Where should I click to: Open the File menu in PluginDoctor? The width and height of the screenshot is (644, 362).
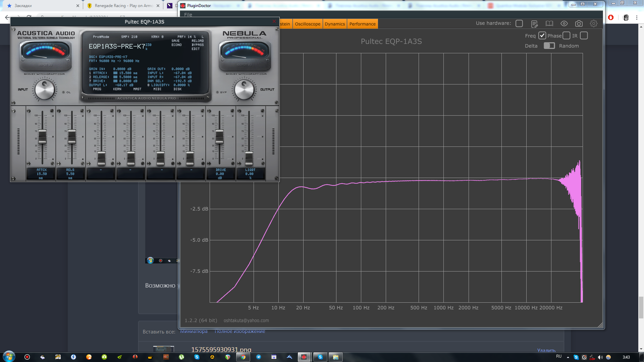pos(188,15)
